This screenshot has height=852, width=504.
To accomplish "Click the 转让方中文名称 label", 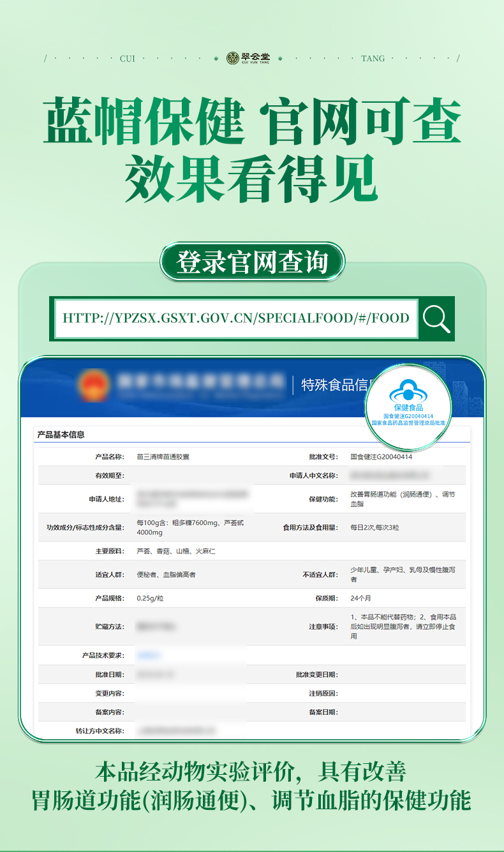I will coord(100,731).
